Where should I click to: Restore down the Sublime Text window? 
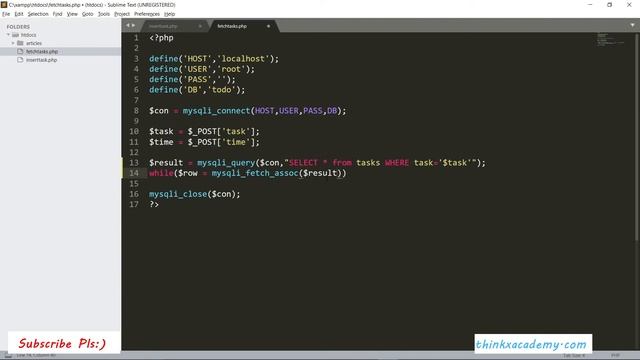pyautogui.click(x=609, y=4)
